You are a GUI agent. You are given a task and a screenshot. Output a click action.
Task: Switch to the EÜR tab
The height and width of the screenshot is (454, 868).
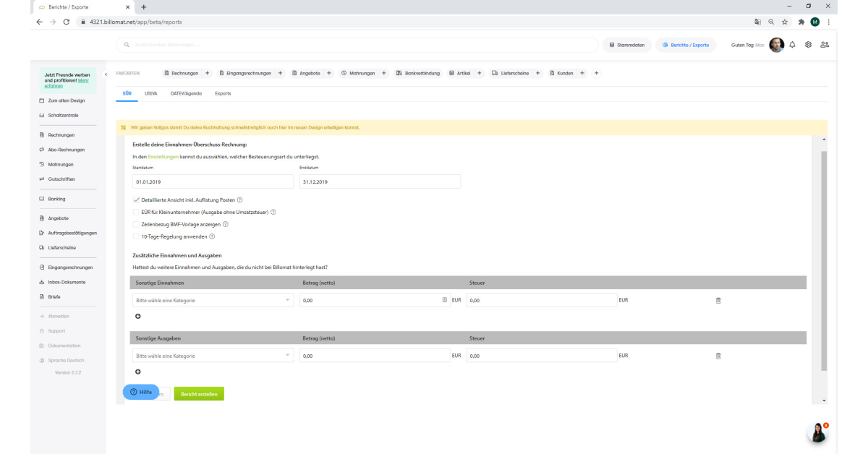pyautogui.click(x=127, y=93)
